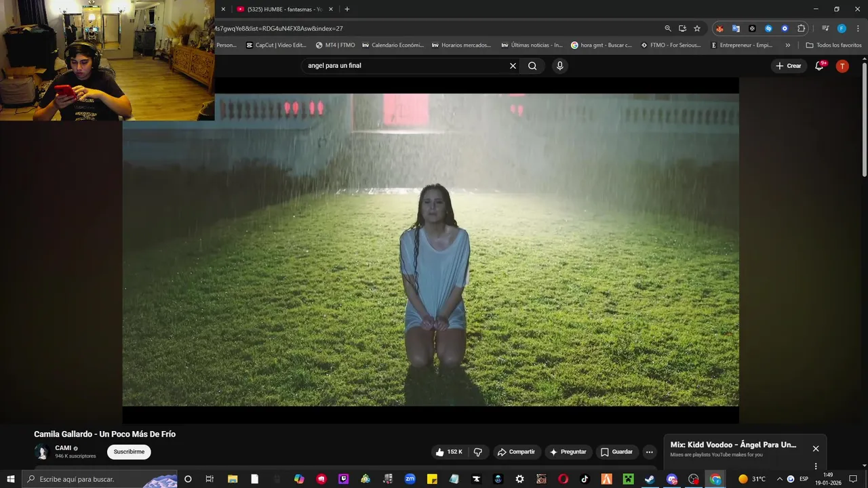Screen dimensions: 868x488
Task: Show hidden system tray icons
Action: point(779,479)
